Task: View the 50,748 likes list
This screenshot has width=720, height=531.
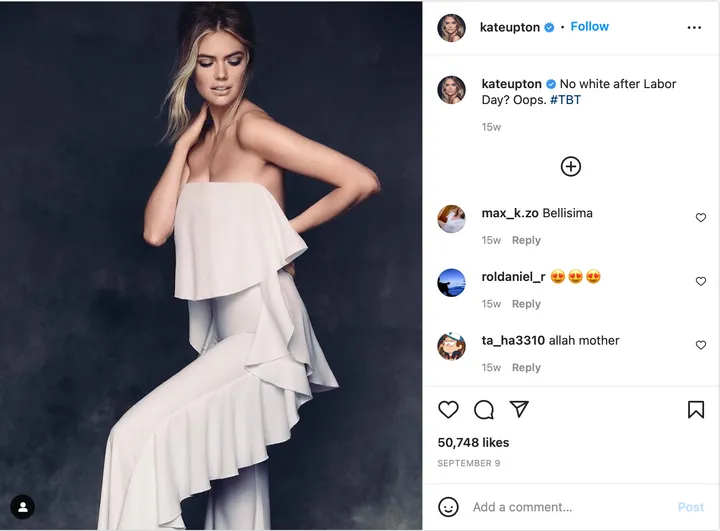Action: (x=473, y=442)
